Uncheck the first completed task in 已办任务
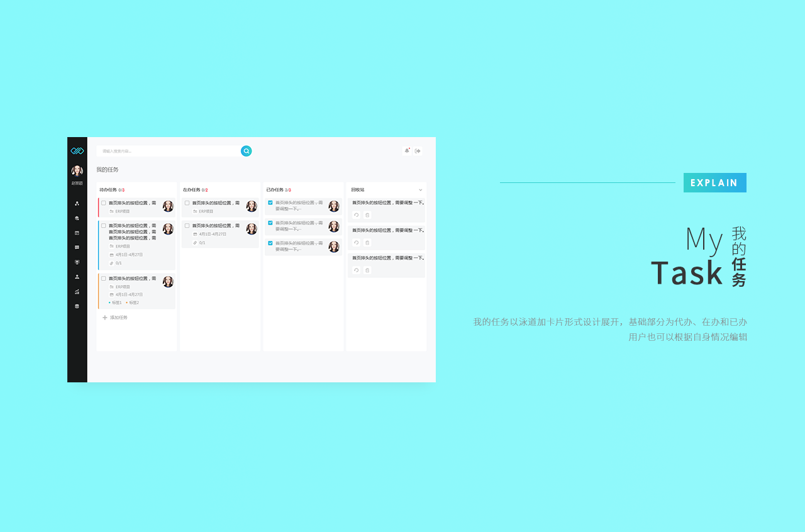This screenshot has height=532, width=805. pyautogui.click(x=270, y=203)
